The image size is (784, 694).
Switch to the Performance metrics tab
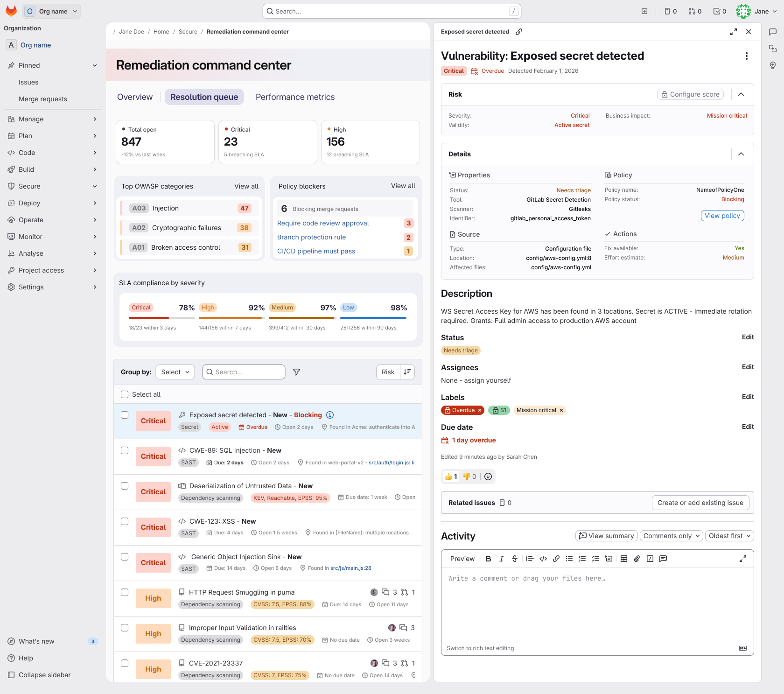295,97
